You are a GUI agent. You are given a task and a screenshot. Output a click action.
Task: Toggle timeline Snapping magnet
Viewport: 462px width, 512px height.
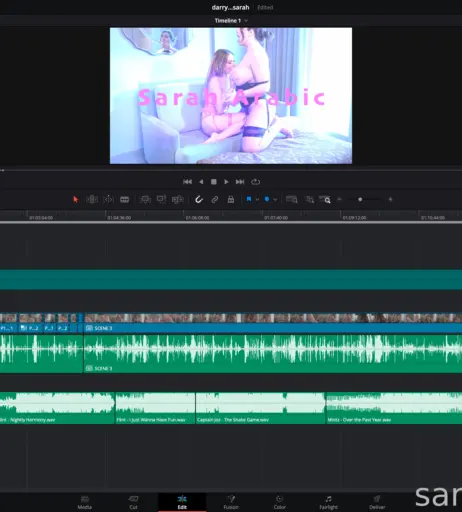[x=199, y=199]
